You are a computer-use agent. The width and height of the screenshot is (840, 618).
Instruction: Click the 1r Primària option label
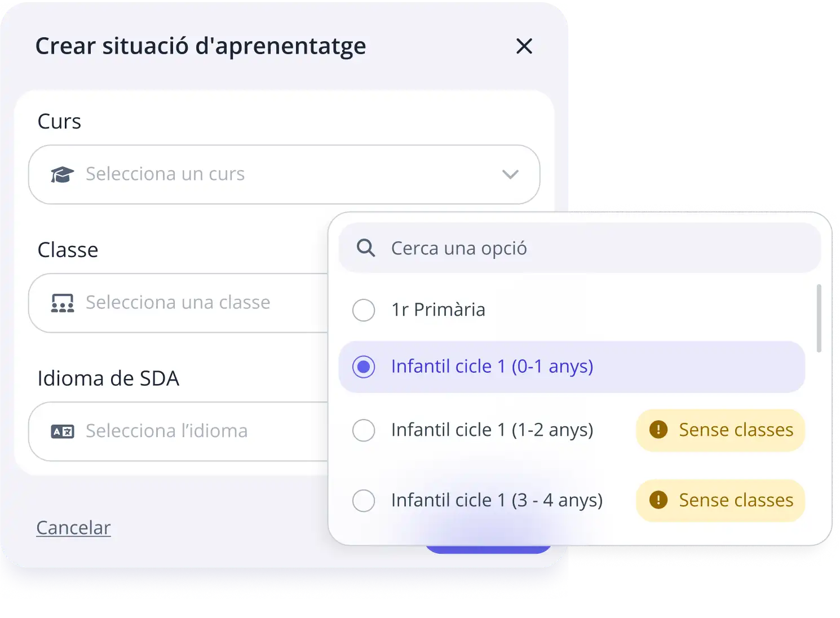click(x=438, y=310)
